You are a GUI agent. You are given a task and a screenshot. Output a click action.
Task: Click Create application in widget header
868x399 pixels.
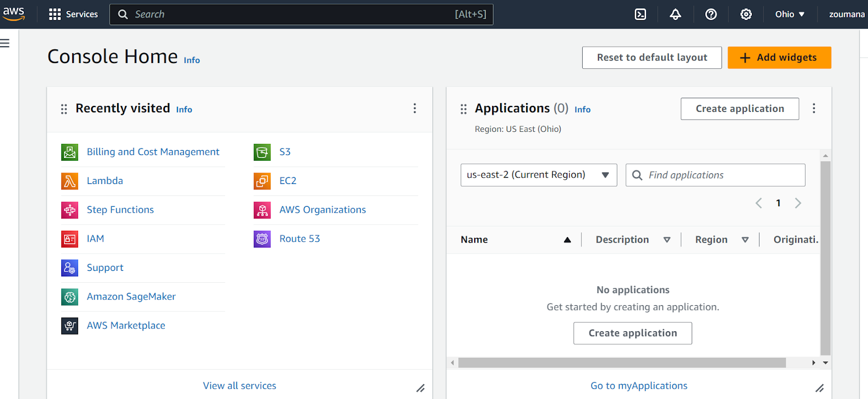(740, 109)
